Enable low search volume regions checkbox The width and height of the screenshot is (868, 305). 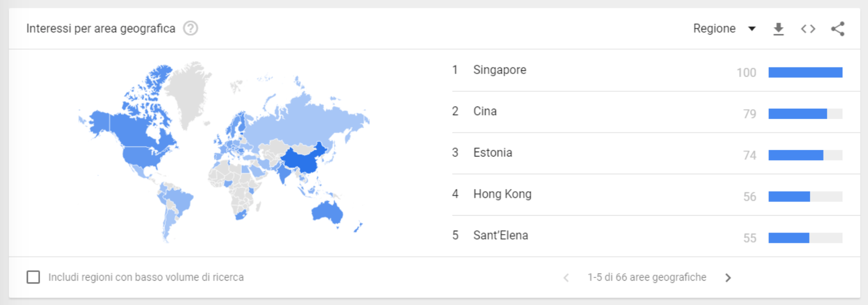(33, 277)
